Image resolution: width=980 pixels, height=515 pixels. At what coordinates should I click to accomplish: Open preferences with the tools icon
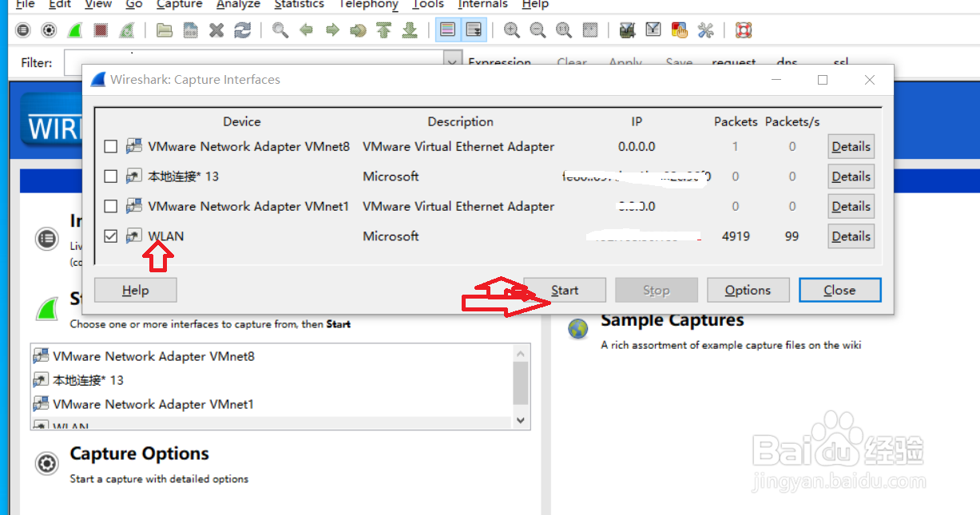point(705,30)
